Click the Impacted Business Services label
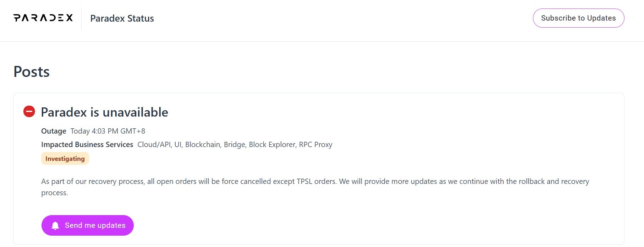This screenshot has height=247, width=644. point(87,145)
